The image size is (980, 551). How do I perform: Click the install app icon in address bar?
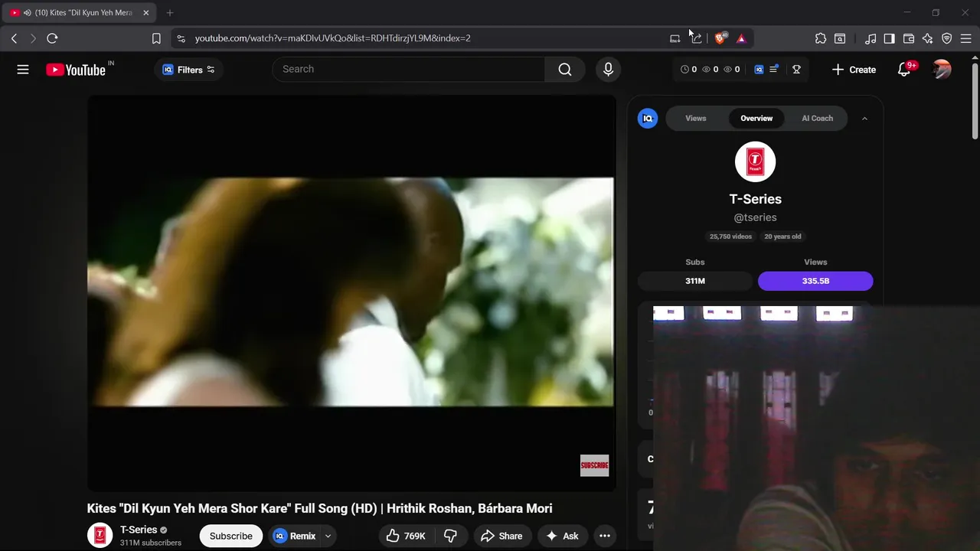pyautogui.click(x=675, y=38)
